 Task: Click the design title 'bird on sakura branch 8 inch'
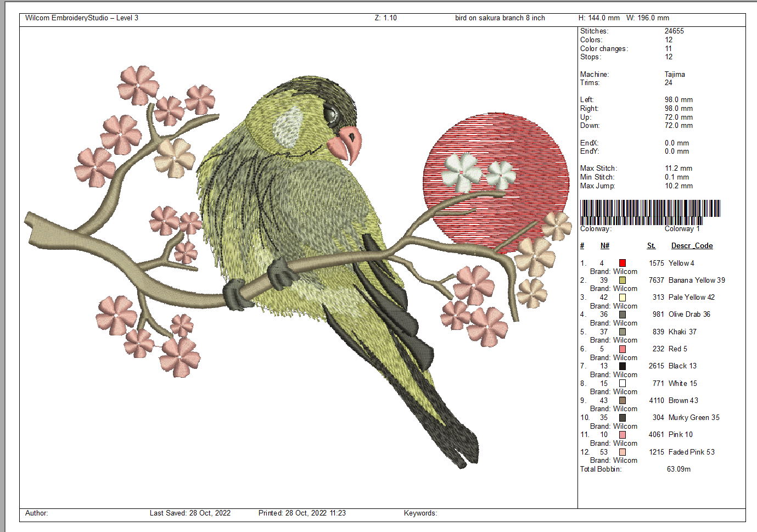click(x=500, y=18)
